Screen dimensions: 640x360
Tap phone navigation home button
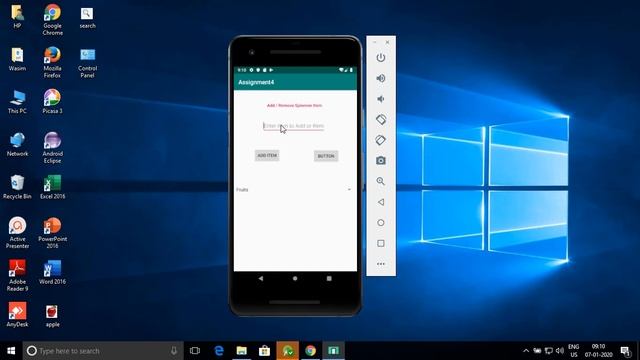pyautogui.click(x=295, y=278)
